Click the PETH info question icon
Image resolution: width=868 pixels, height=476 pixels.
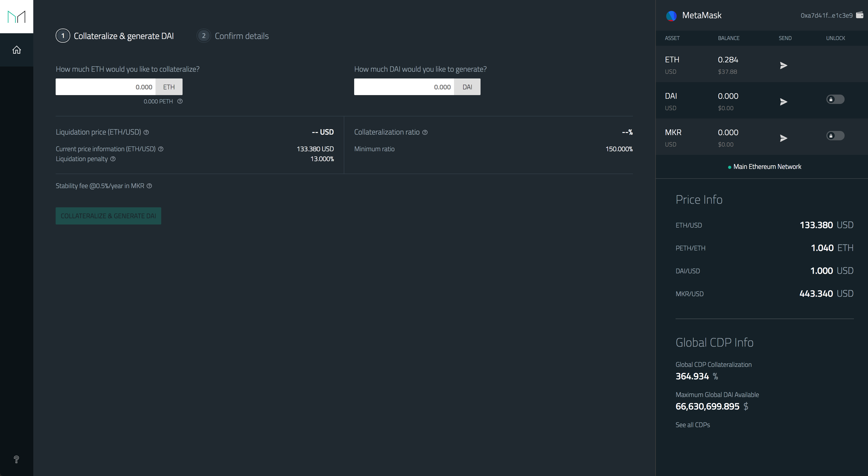pos(180,101)
